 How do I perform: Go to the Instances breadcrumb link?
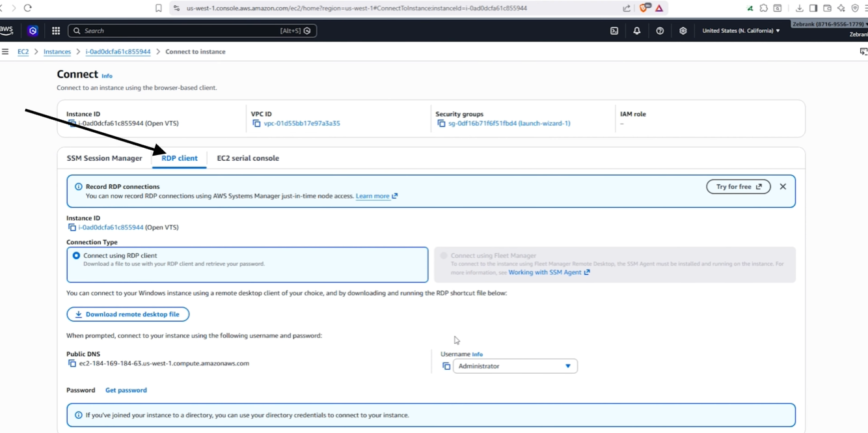click(57, 51)
